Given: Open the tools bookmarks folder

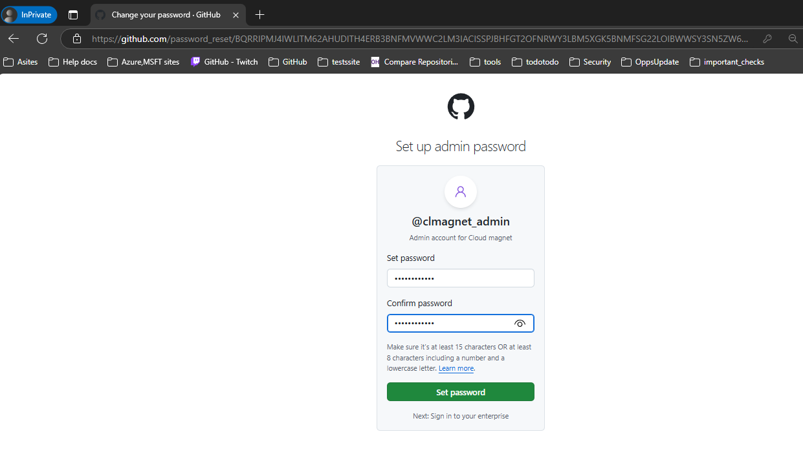Looking at the screenshot, I should click(485, 62).
